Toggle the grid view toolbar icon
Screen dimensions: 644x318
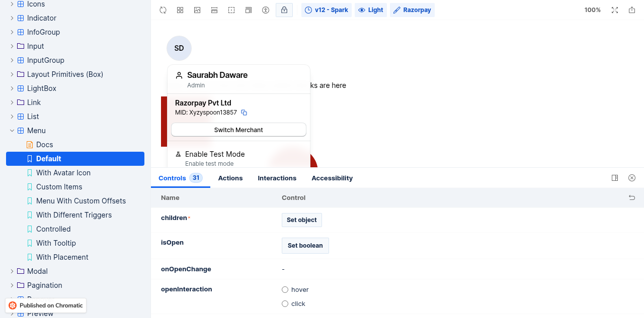180,10
